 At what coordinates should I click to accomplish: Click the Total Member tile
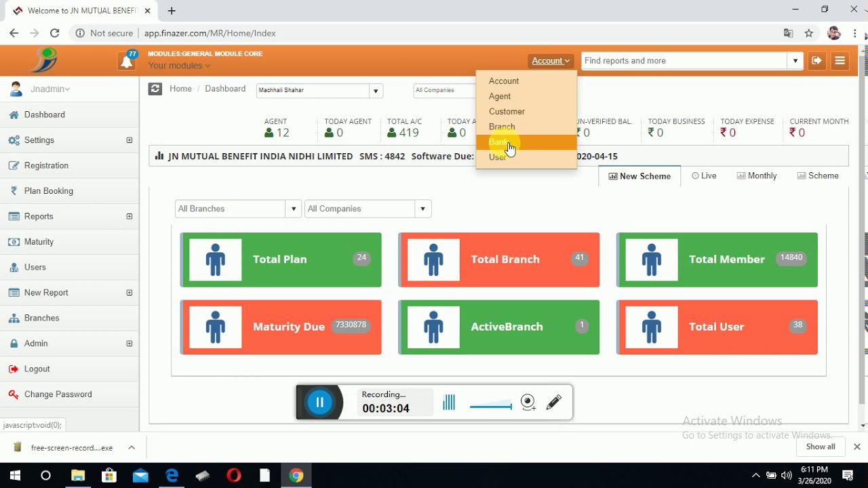[x=716, y=260]
